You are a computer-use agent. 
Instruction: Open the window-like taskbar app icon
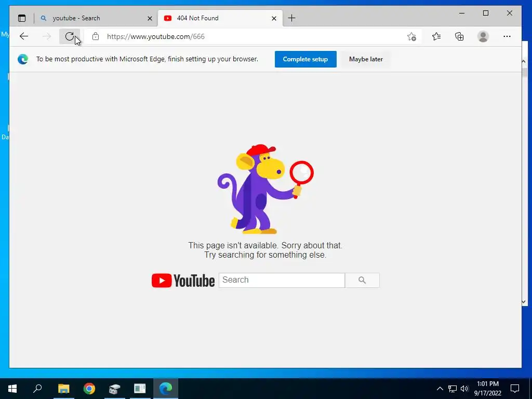(139, 389)
